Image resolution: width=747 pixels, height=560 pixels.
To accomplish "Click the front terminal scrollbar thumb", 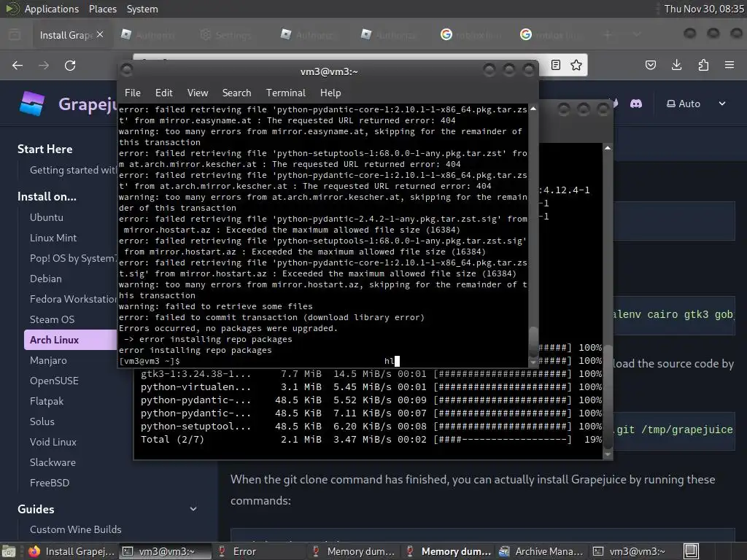I will 533,342.
